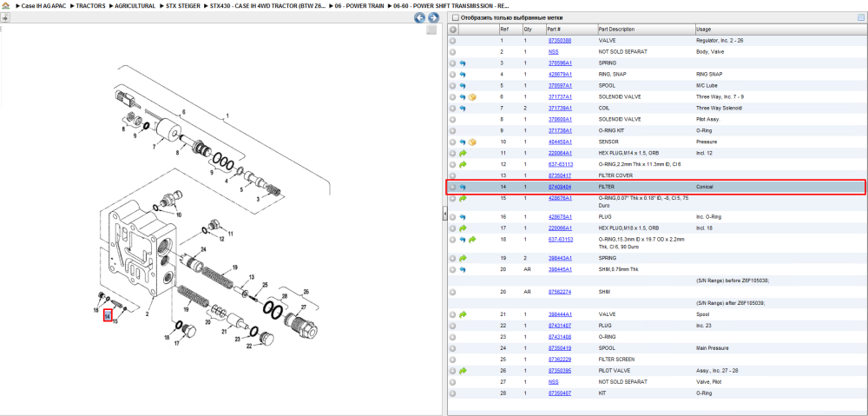
Task: Open the pin toolbar icon above the diagram
Action: pos(4,17)
